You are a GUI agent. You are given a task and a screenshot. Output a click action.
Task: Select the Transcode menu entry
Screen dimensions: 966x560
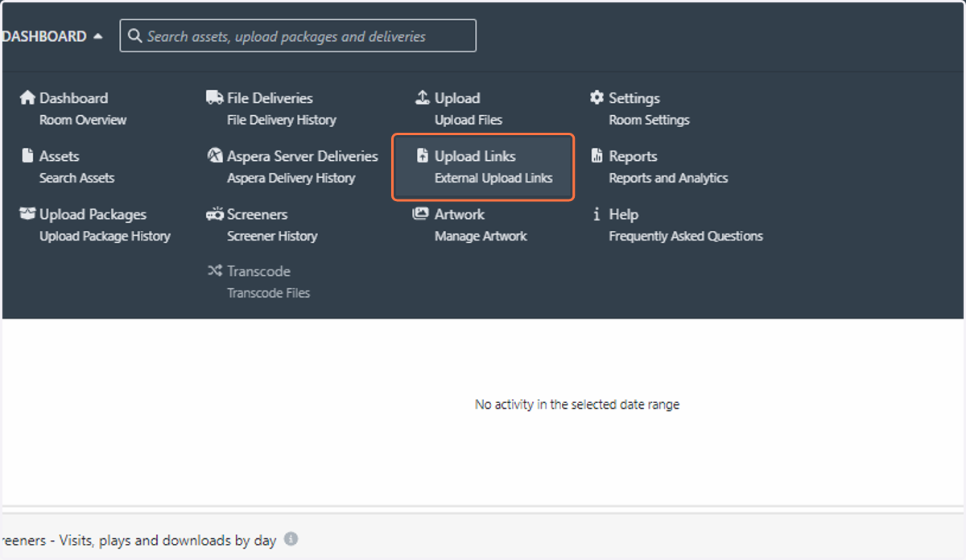point(258,271)
